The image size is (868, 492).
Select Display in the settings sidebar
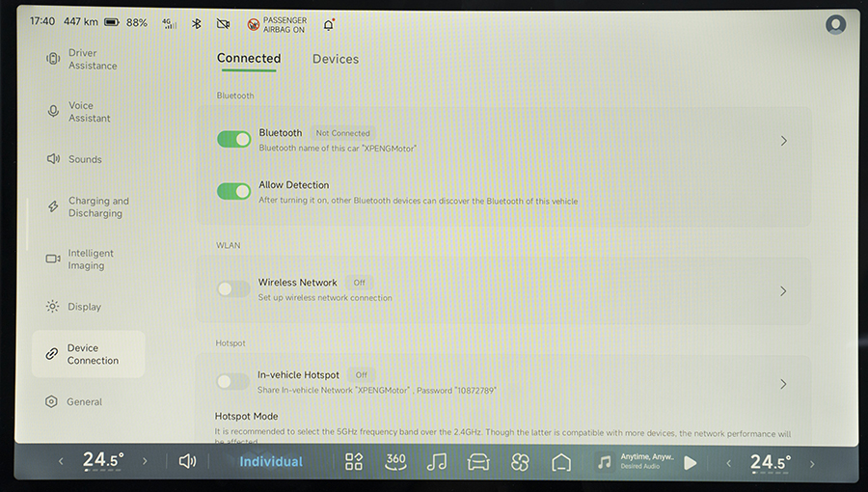pyautogui.click(x=84, y=307)
